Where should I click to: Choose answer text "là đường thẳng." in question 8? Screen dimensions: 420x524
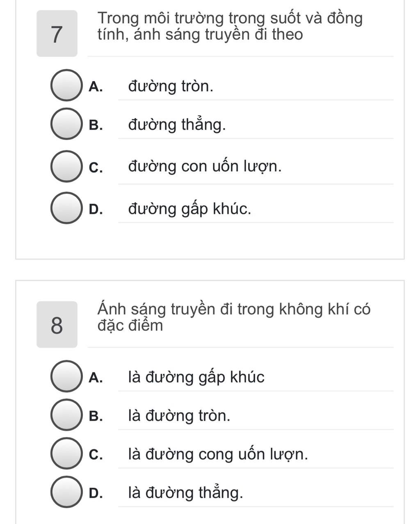(x=185, y=492)
